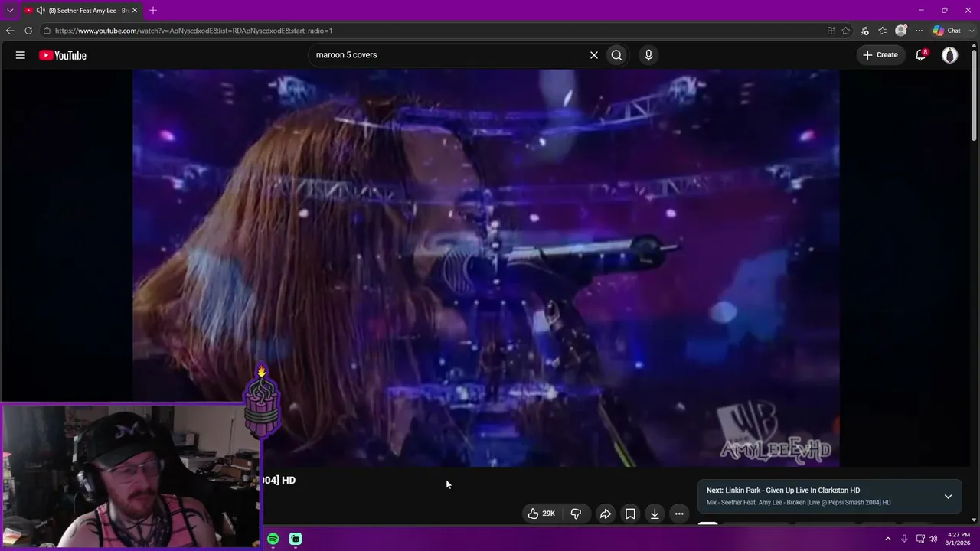The height and width of the screenshot is (551, 980).
Task: Open the system volume tray icon
Action: point(933,539)
